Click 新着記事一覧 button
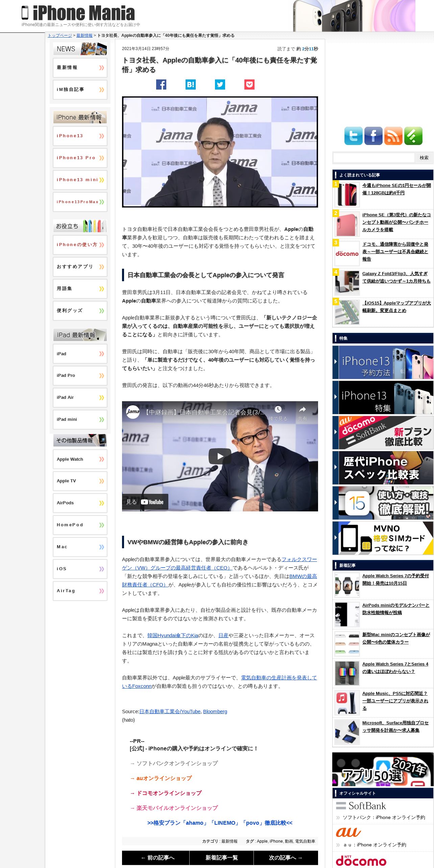This screenshot has width=434, height=868. (221, 858)
